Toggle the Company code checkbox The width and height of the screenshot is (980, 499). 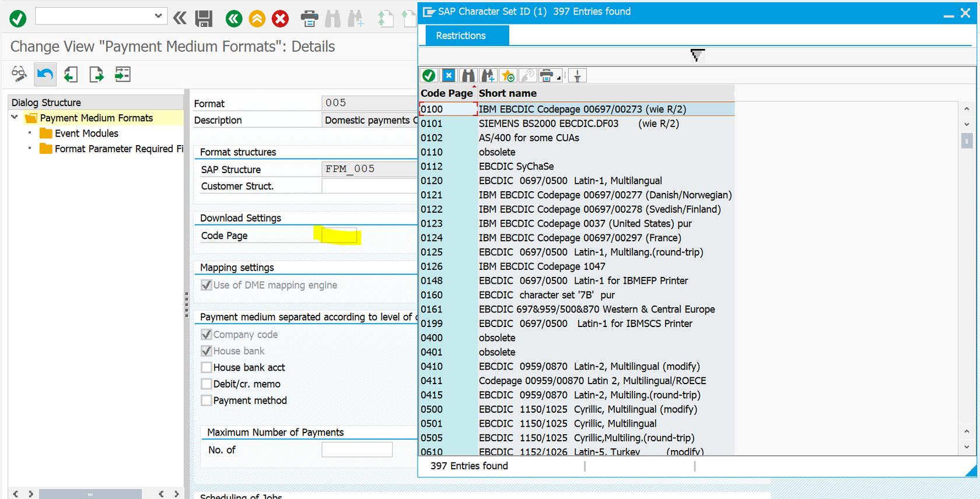(206, 335)
